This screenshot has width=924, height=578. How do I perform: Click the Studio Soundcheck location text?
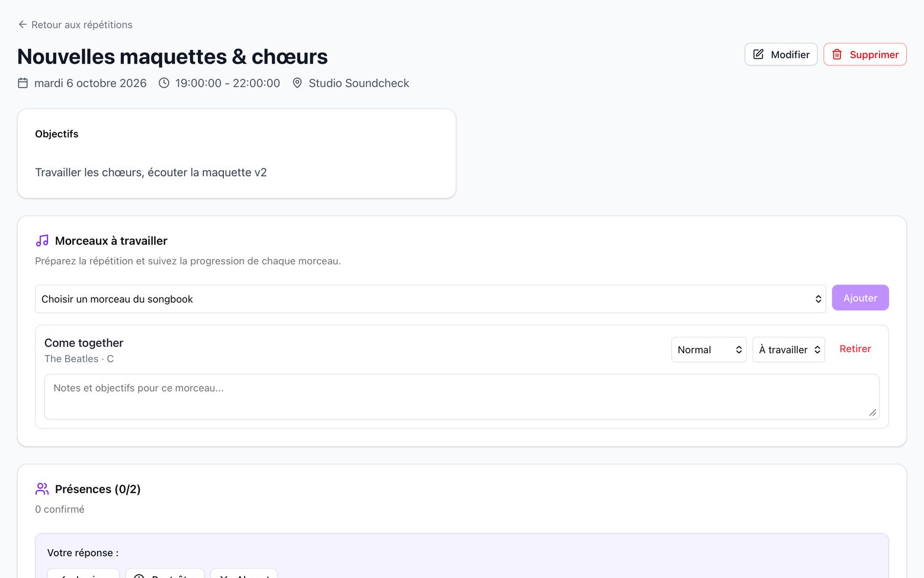point(359,83)
